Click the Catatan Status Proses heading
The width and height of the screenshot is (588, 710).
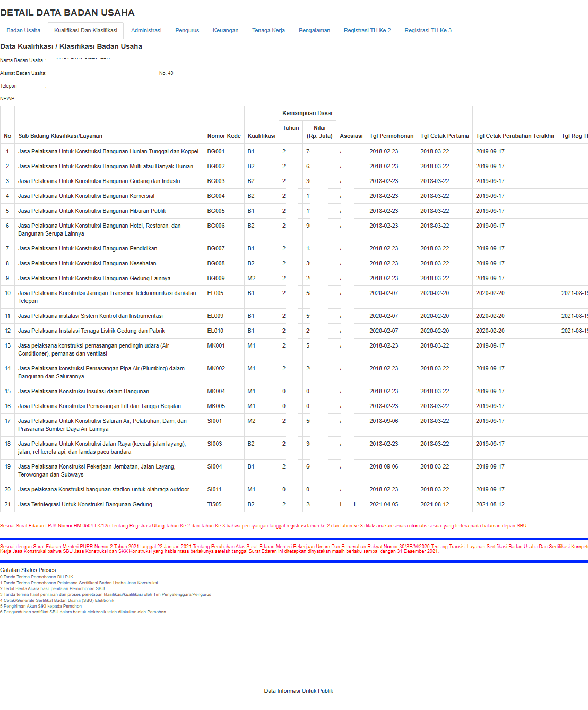(29, 570)
